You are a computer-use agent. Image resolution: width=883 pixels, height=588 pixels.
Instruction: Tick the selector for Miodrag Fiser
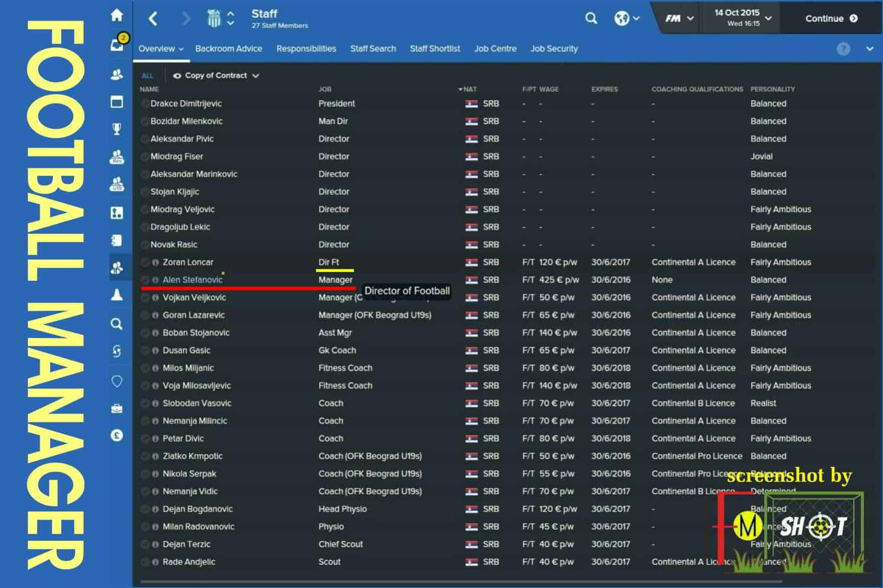(145, 157)
